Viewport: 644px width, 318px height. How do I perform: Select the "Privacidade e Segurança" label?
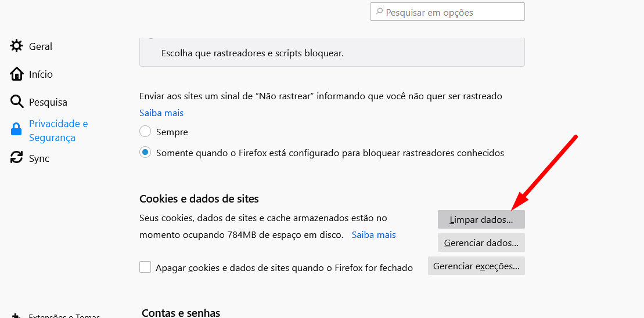tap(58, 131)
